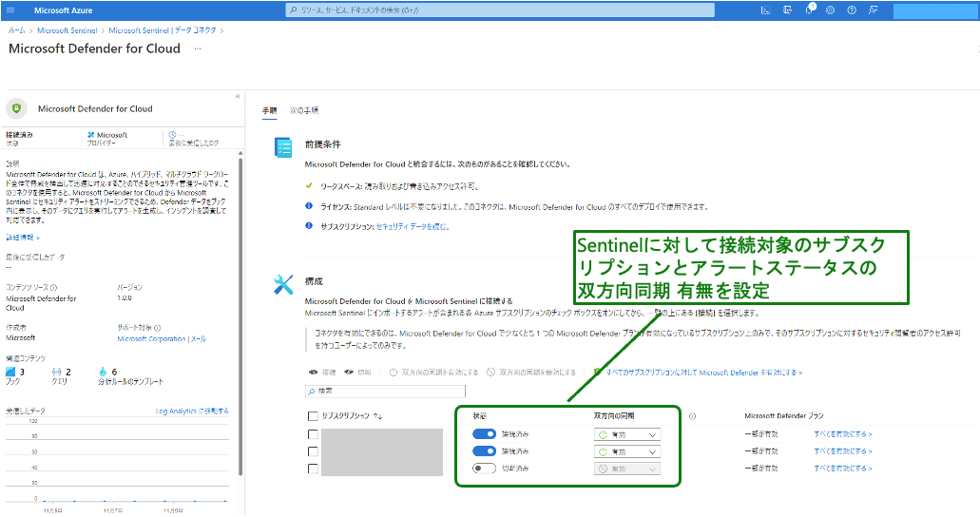Click version value 1.0.0
980x517 pixels.
(125, 298)
